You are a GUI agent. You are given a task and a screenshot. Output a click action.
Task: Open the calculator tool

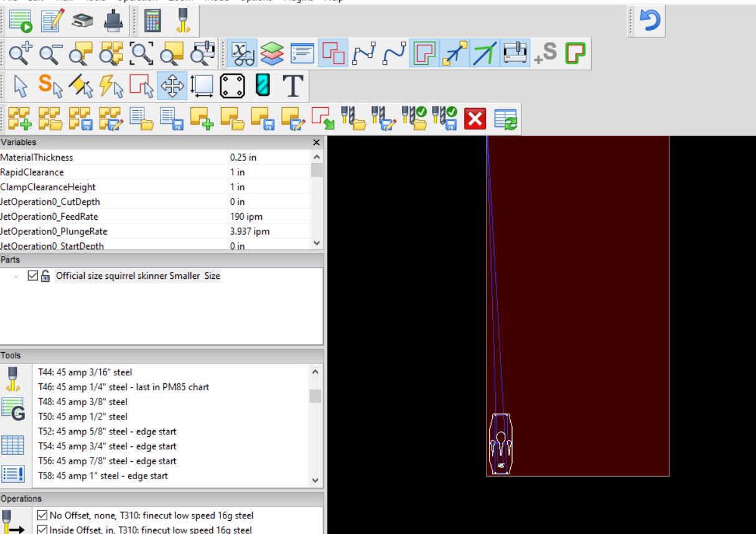152,22
